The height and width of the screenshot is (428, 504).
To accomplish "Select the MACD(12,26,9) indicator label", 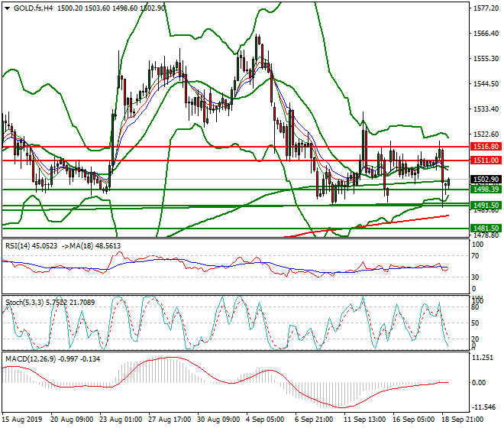I will (53, 358).
